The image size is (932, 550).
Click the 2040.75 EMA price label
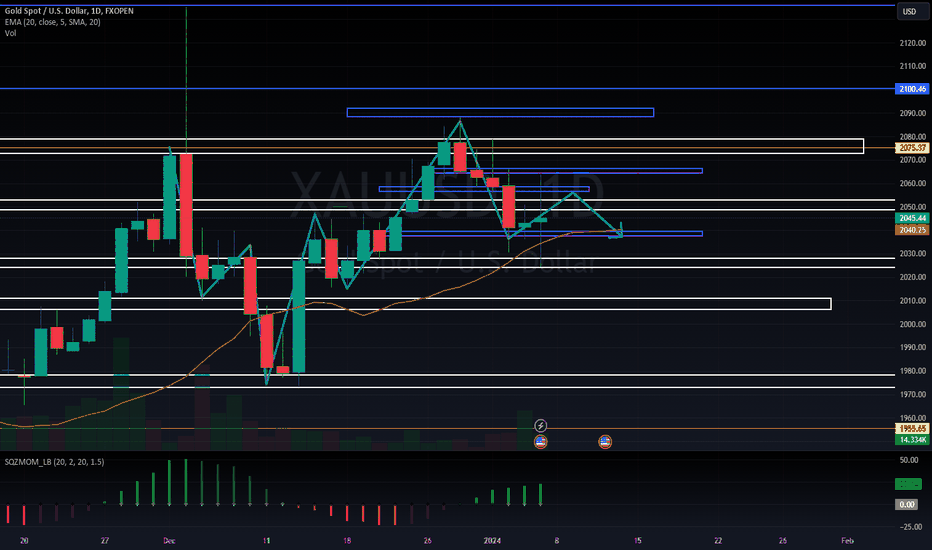[x=912, y=230]
